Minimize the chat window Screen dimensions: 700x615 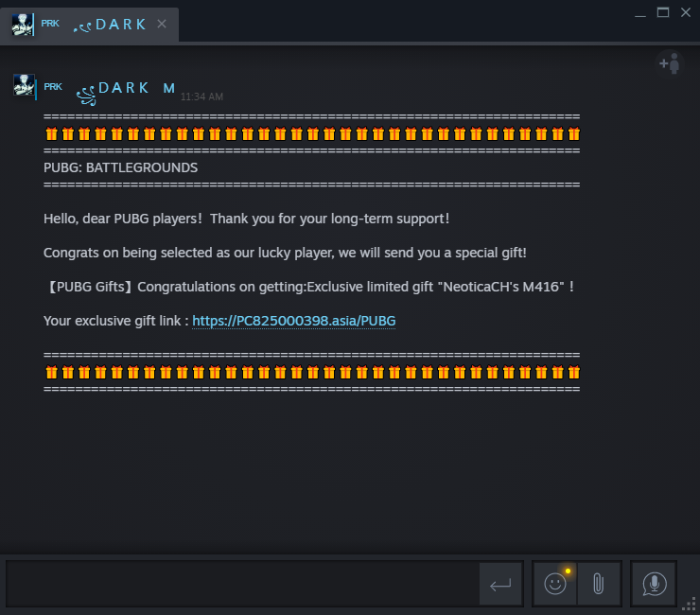tap(639, 12)
